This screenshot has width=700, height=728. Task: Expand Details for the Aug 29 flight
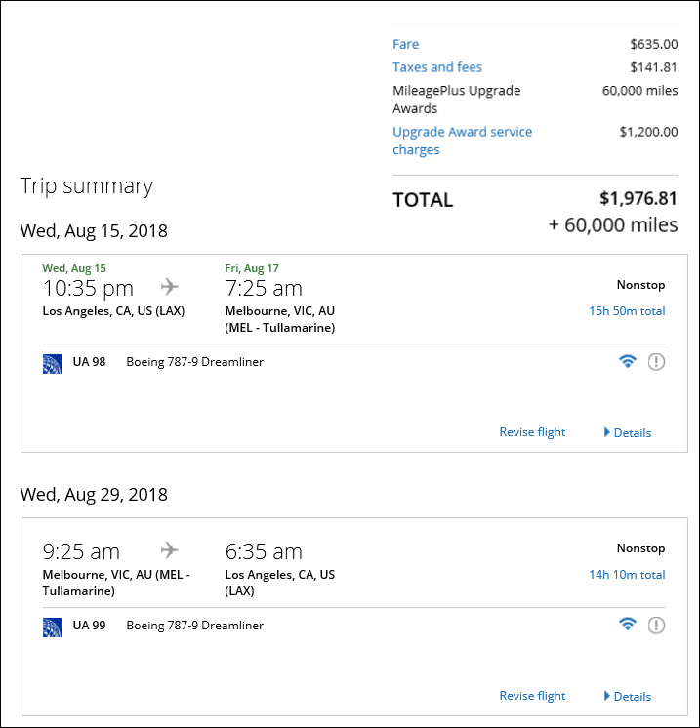pos(628,696)
